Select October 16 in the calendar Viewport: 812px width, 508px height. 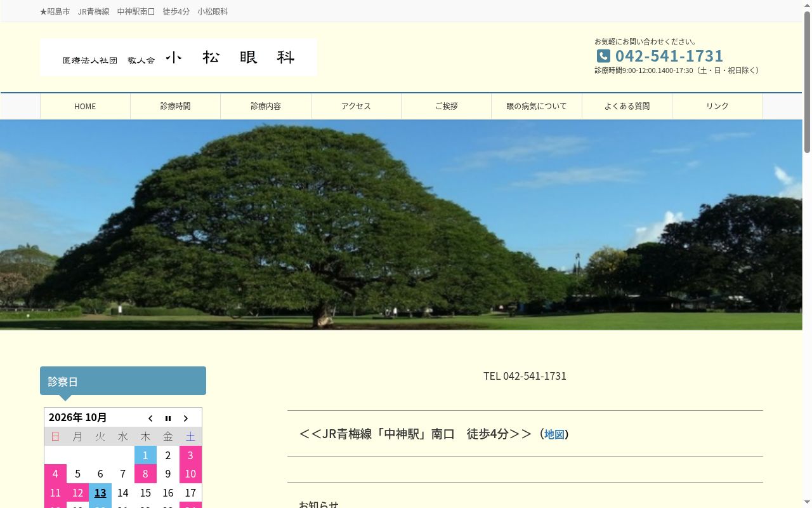point(168,493)
